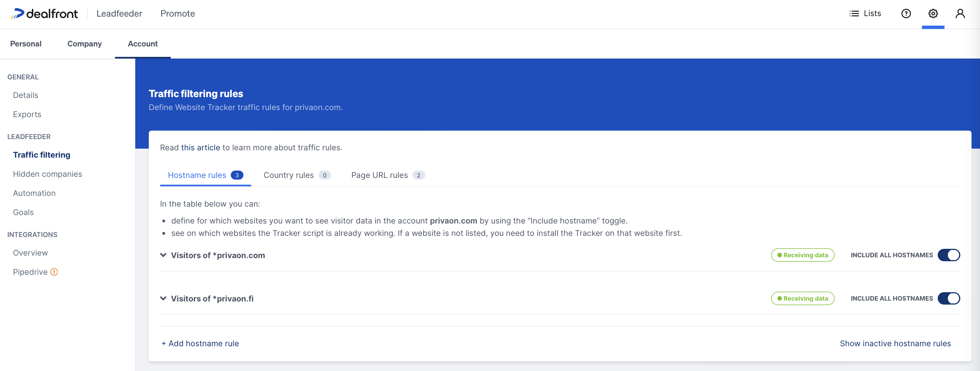Expand Visitors of *privaon.fi chevron
The width and height of the screenshot is (980, 371).
coord(163,298)
